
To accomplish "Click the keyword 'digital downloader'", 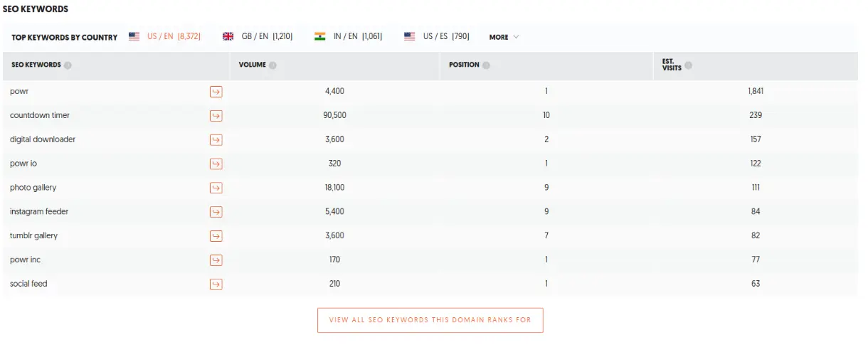I will [43, 139].
